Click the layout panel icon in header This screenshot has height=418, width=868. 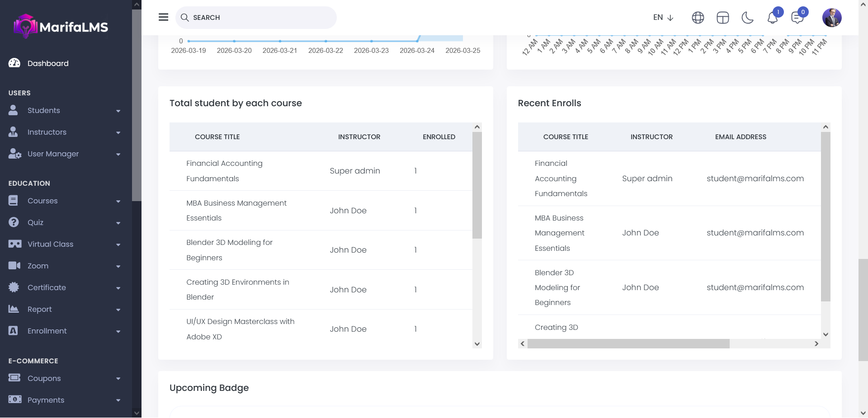pyautogui.click(x=722, y=18)
